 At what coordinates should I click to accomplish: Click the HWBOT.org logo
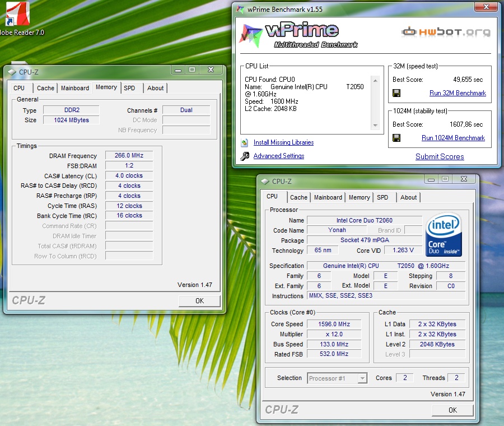(446, 31)
